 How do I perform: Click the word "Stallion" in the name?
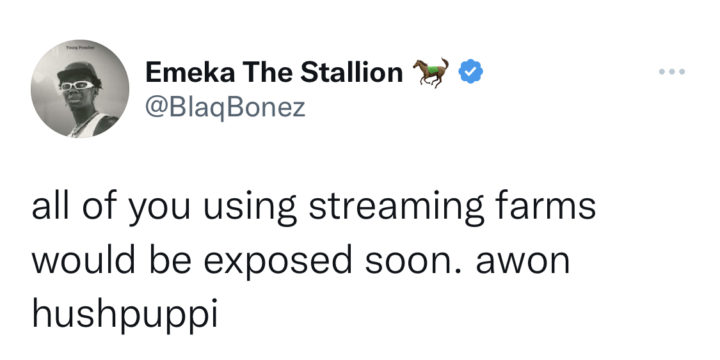pyautogui.click(x=351, y=73)
